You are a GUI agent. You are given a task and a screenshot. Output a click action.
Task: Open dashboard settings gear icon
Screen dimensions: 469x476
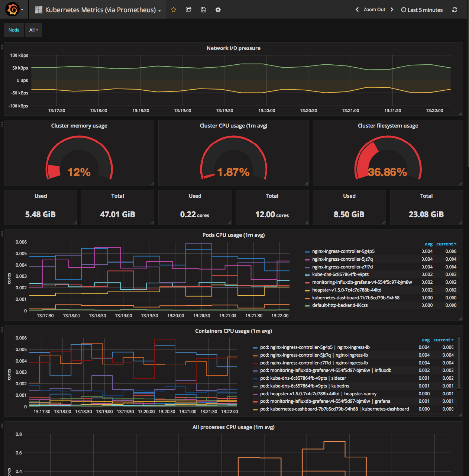218,10
